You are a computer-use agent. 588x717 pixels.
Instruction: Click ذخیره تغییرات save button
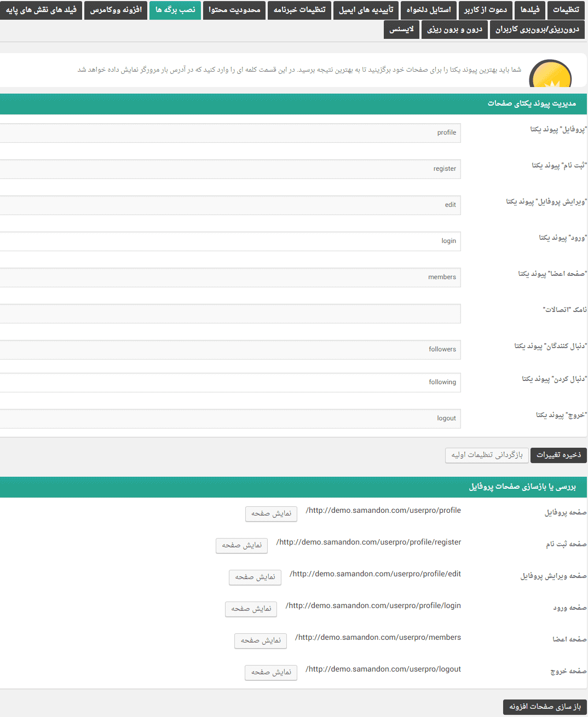(x=558, y=455)
